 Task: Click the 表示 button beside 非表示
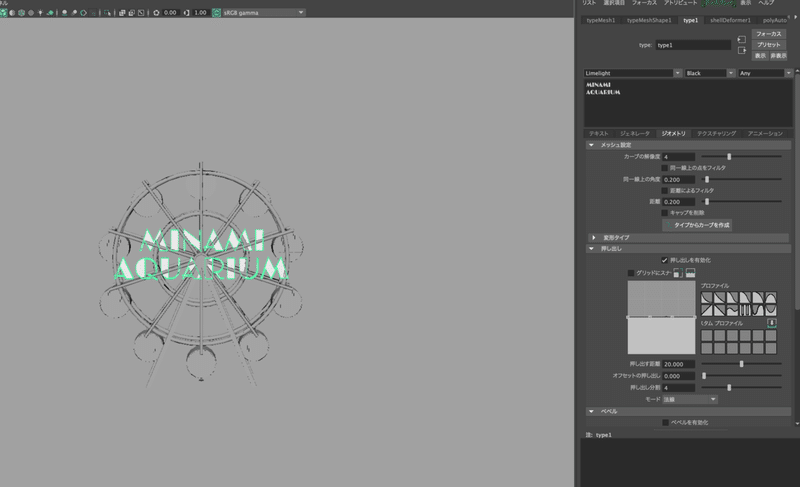(x=760, y=56)
